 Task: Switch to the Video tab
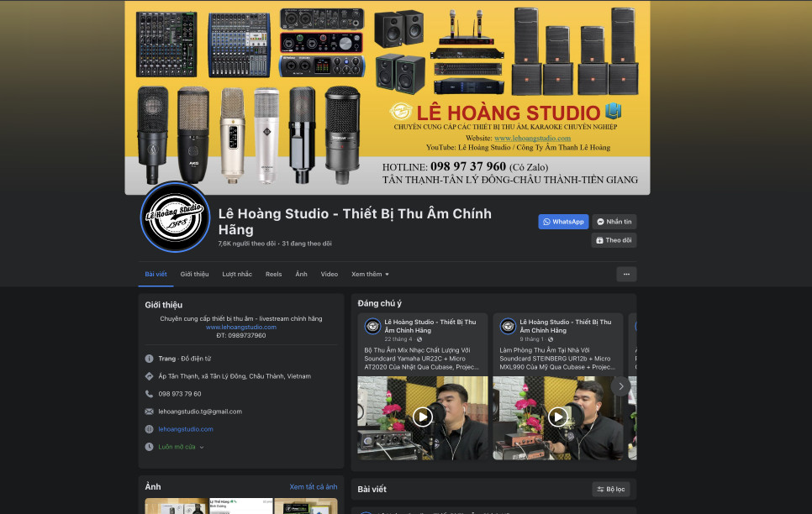pos(330,275)
